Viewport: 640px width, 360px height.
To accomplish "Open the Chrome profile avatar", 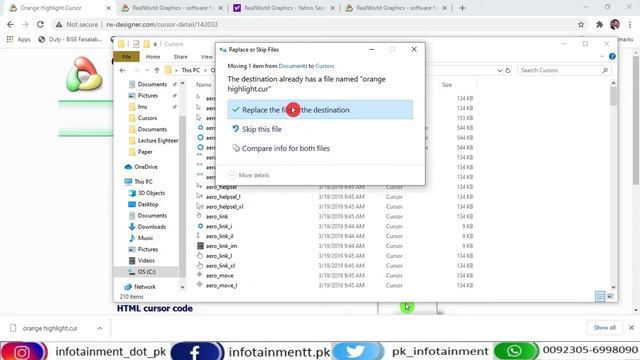I will (x=615, y=24).
